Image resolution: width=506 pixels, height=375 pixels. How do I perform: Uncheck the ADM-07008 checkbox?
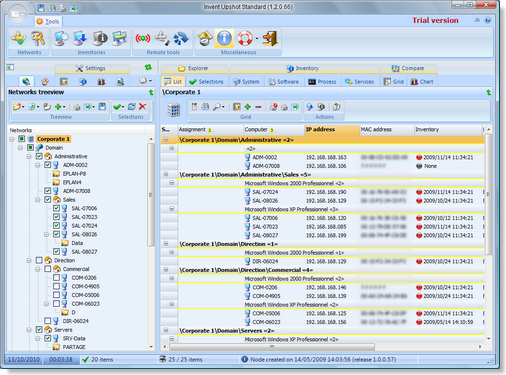pos(48,191)
